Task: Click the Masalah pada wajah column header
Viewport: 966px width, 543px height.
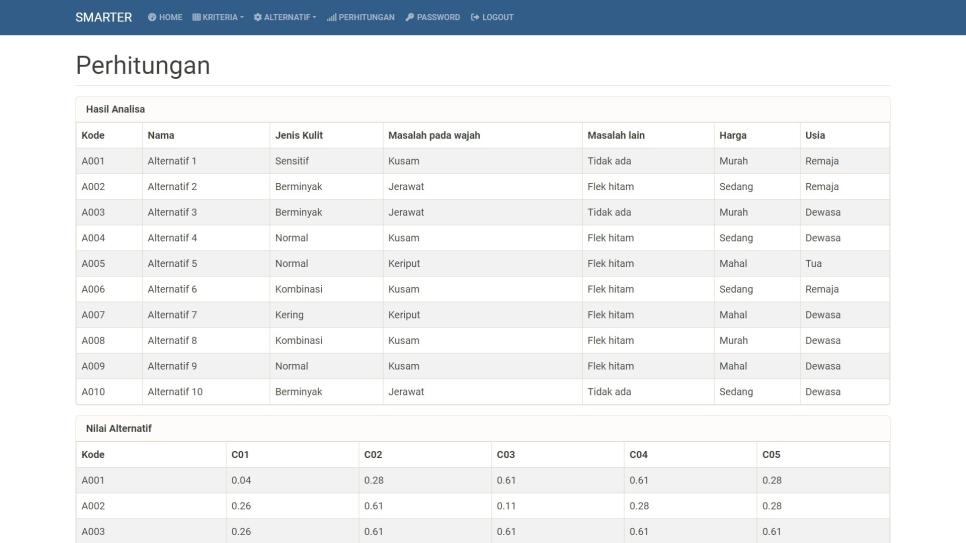Action: (434, 135)
